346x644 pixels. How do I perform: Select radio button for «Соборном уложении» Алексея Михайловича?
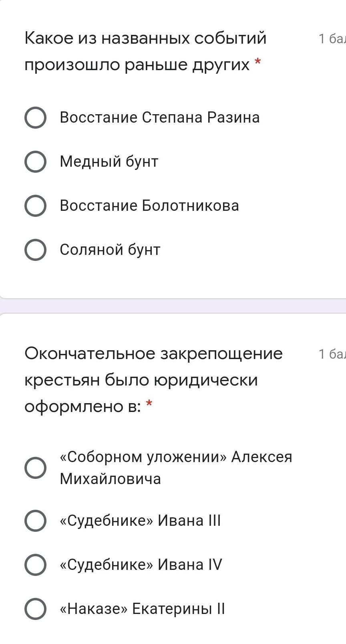[x=35, y=468]
